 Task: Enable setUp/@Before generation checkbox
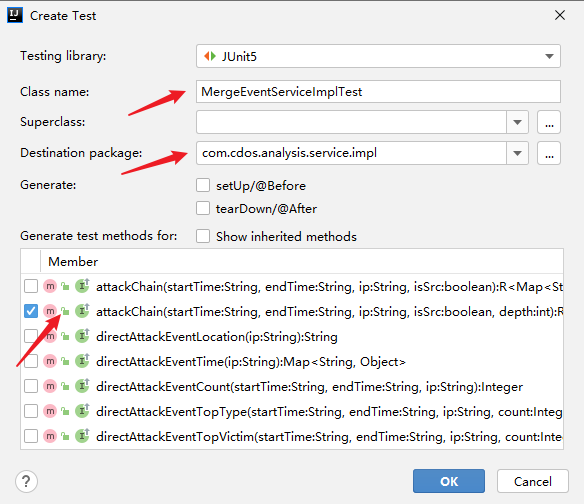point(203,185)
